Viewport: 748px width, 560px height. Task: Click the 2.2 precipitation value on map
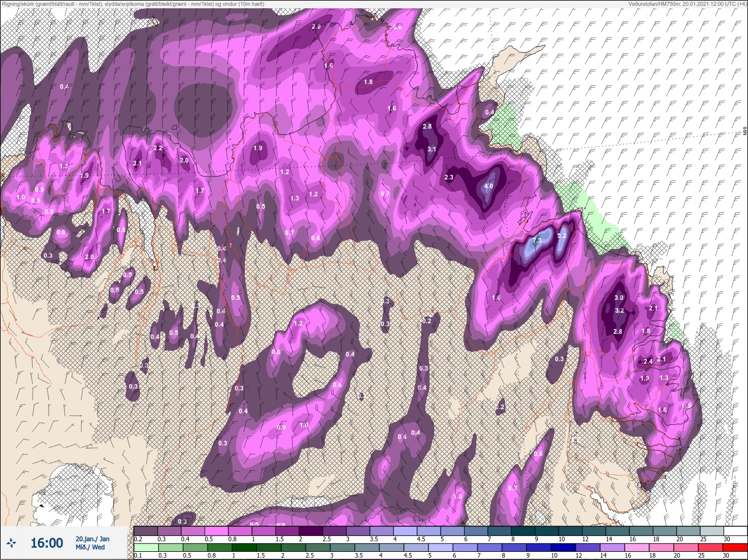click(x=158, y=148)
